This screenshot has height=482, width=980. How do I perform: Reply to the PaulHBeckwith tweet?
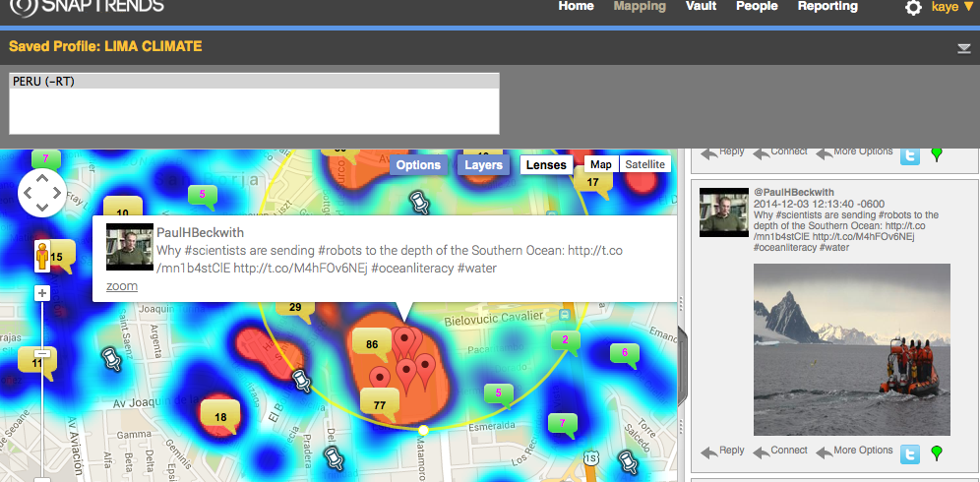pyautogui.click(x=723, y=452)
